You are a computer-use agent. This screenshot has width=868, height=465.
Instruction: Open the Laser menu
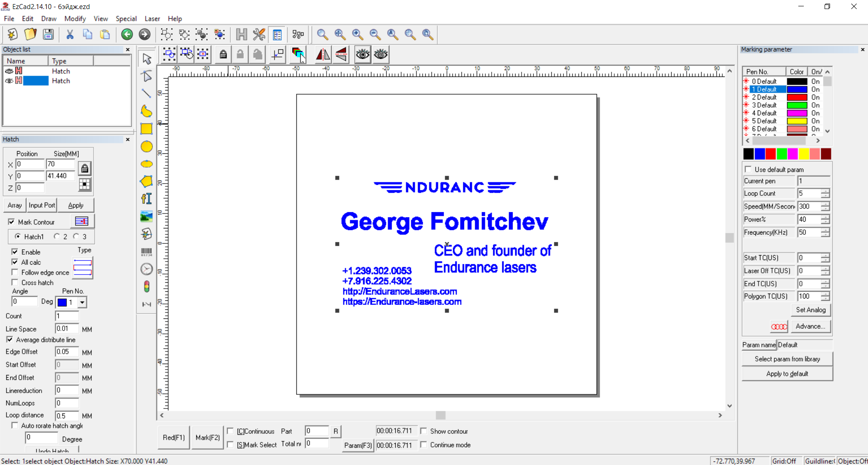pos(152,19)
